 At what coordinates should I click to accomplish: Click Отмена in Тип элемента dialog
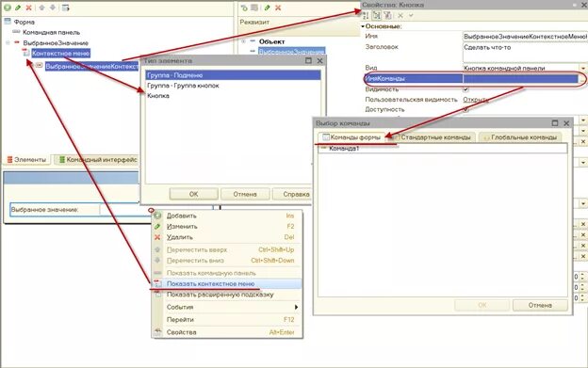(245, 194)
